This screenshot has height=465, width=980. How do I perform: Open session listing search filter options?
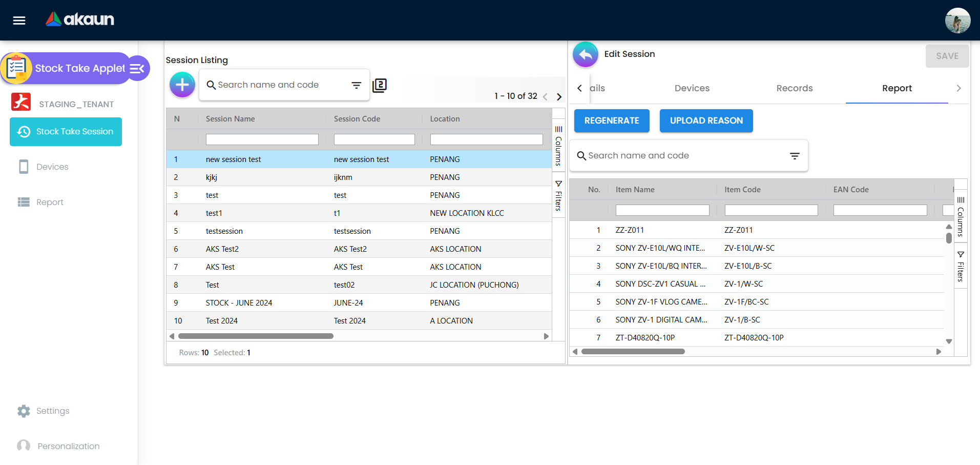click(x=357, y=85)
